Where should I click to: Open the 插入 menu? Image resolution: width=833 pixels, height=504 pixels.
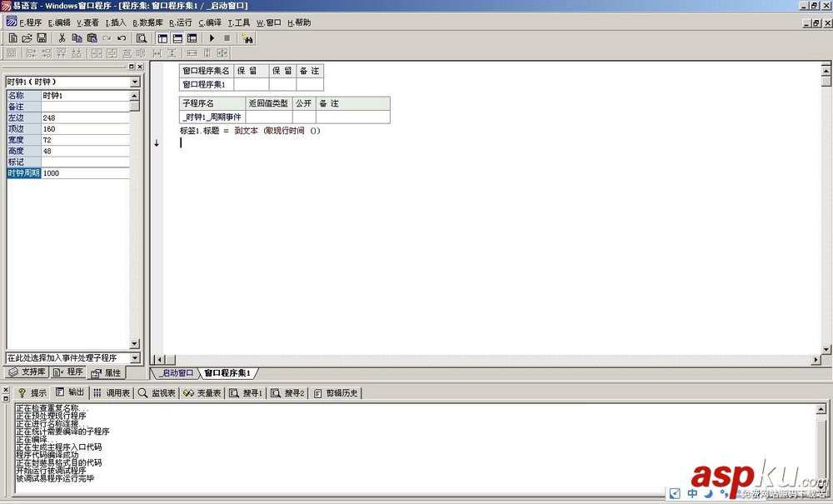(x=116, y=22)
